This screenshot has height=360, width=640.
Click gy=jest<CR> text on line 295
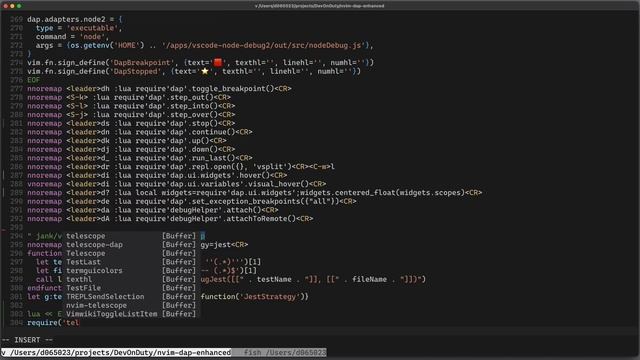[224, 244]
